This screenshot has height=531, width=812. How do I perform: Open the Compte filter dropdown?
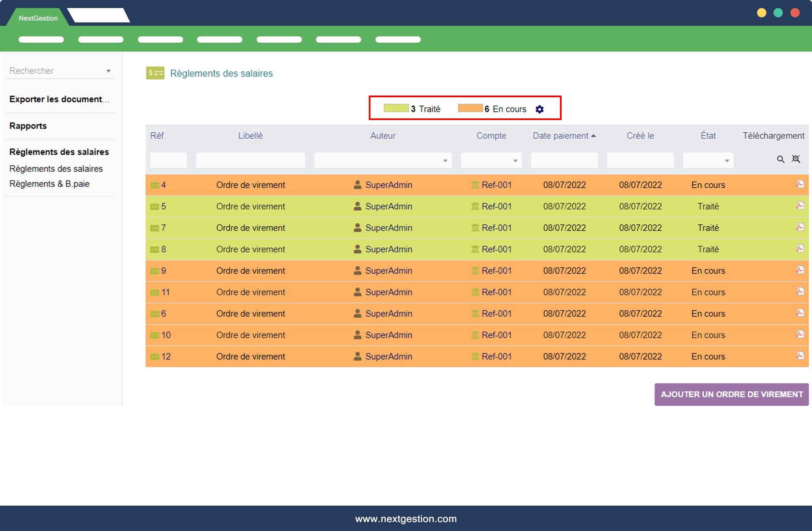coord(515,161)
